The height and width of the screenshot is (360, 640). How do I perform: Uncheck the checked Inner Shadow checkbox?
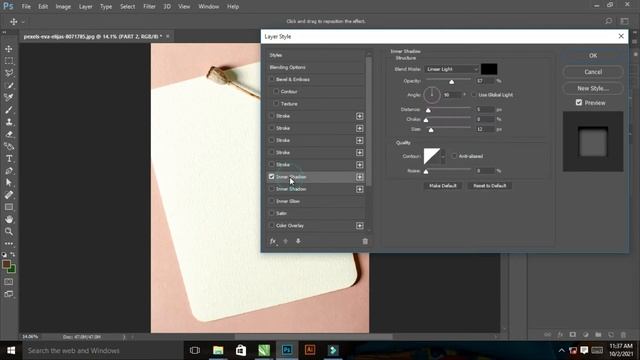[271, 177]
